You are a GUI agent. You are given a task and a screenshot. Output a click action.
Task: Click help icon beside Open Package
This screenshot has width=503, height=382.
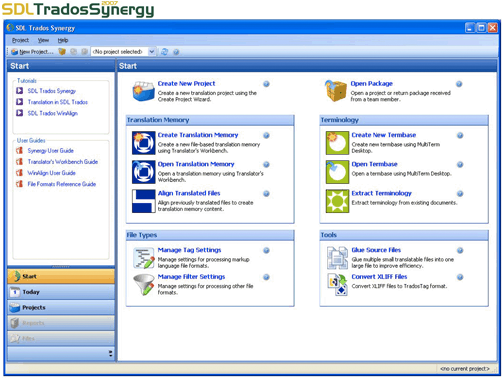point(459,84)
